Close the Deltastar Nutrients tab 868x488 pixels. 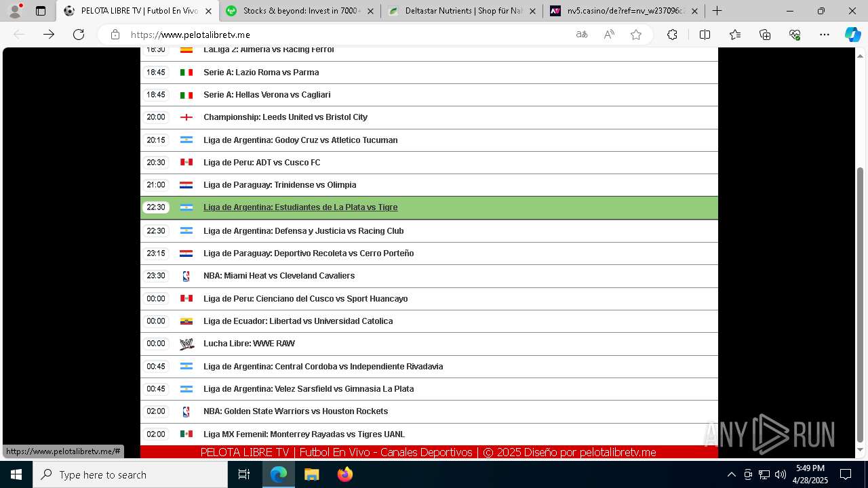pos(532,11)
